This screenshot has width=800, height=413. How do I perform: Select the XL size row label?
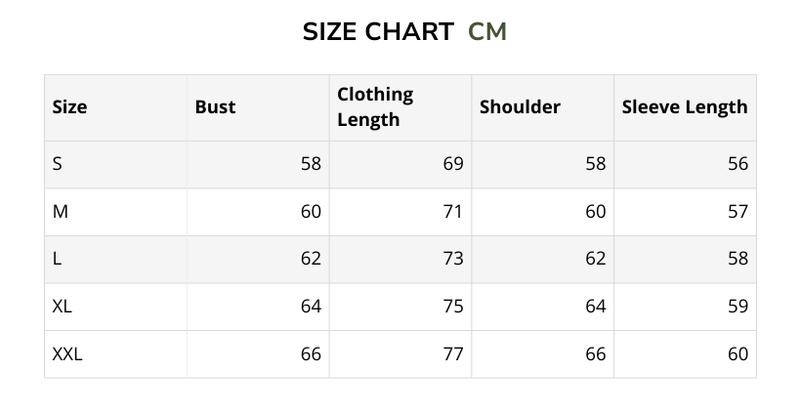[61, 306]
